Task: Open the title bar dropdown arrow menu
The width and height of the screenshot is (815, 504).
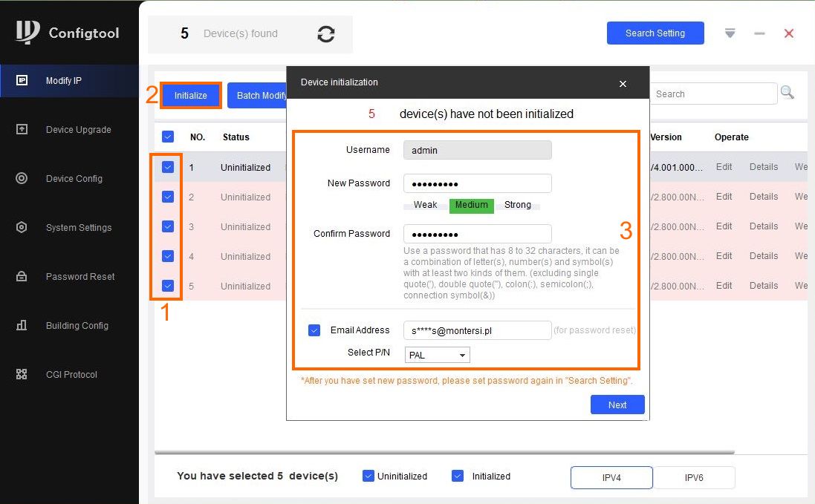Action: 730,33
